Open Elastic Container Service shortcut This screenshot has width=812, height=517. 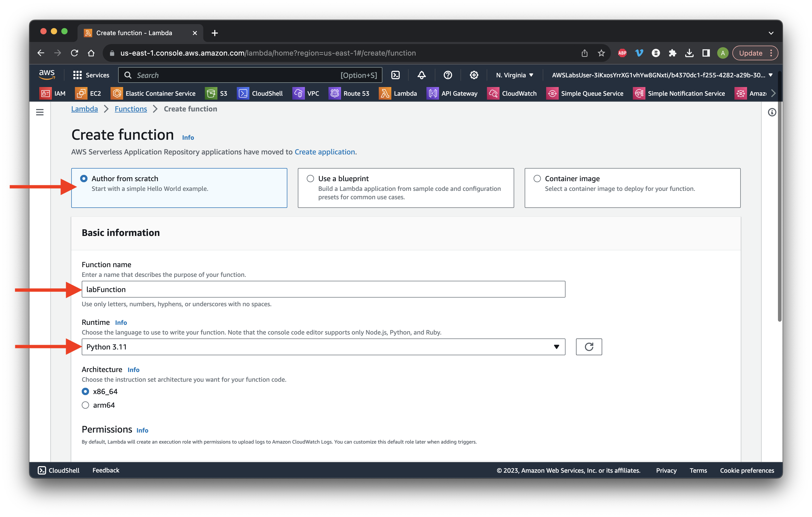coord(153,94)
